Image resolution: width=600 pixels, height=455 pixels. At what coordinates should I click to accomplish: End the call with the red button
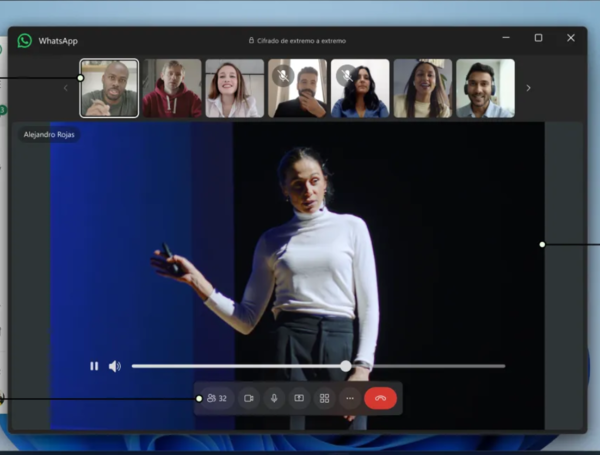tap(380, 398)
